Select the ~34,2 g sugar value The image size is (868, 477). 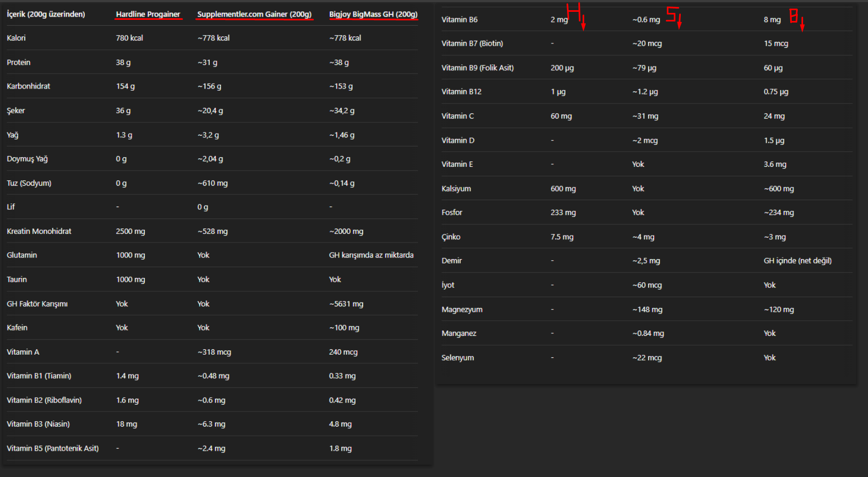click(342, 111)
